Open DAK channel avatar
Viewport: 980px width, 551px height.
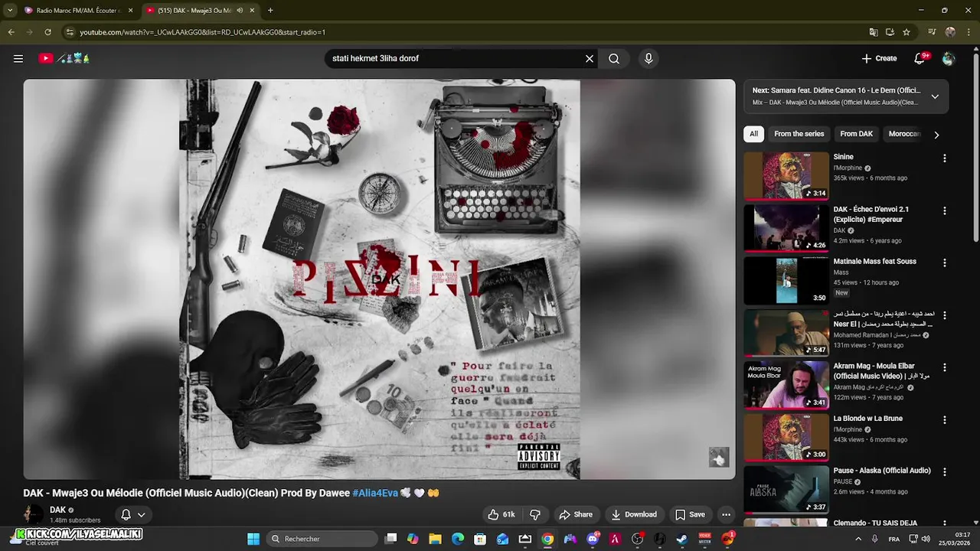tap(33, 515)
